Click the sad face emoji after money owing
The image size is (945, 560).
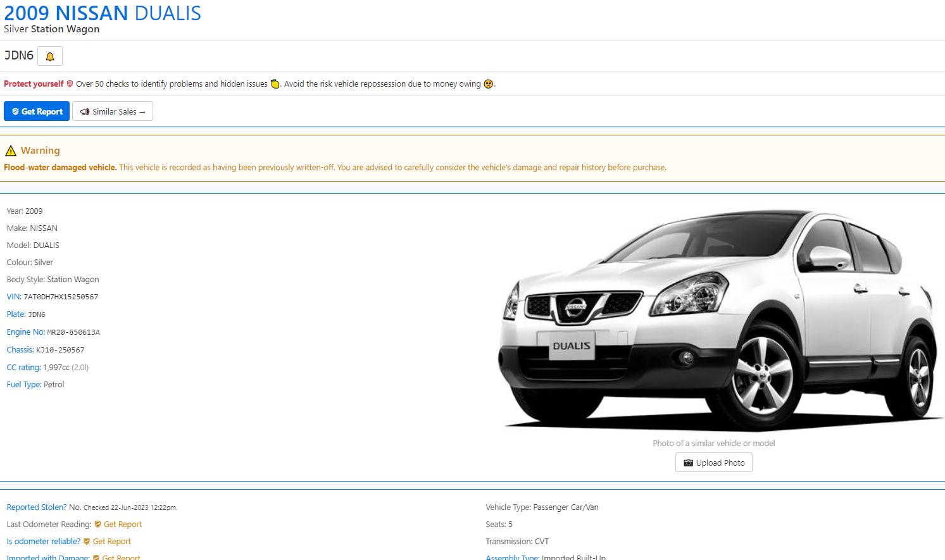click(x=488, y=84)
